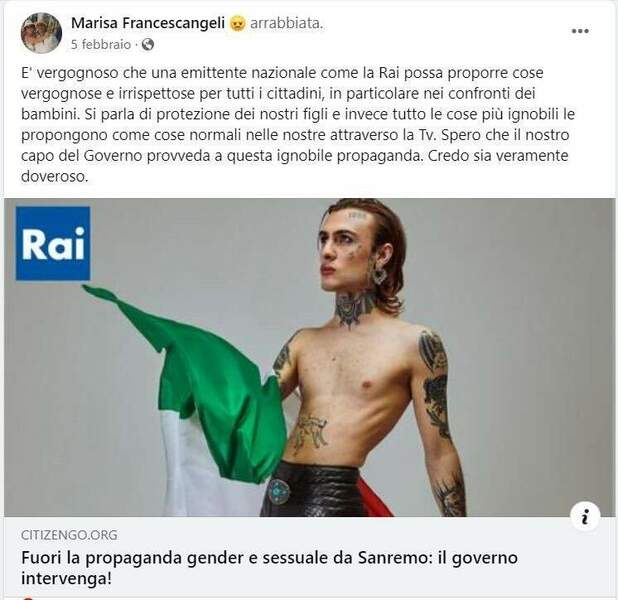
Task: Click the blue Rai logo in preview image
Action: coord(53,243)
